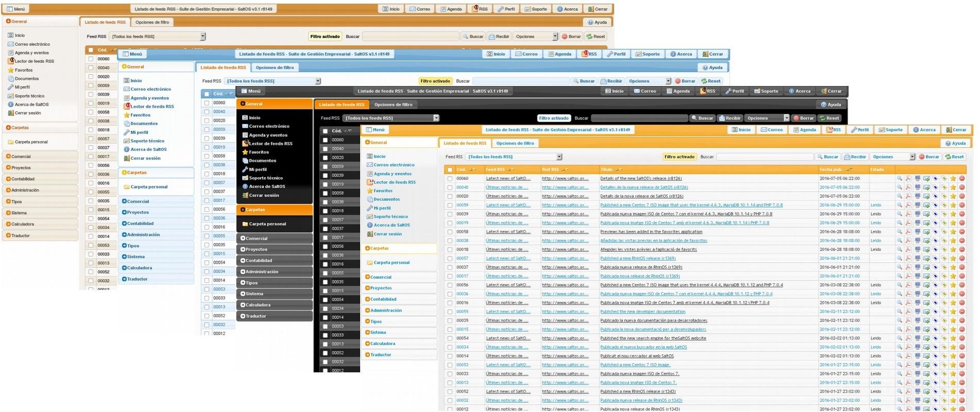Switch to Opciones de filtro tab, back gray window
The height and width of the screenshot is (412, 980).
(152, 22)
